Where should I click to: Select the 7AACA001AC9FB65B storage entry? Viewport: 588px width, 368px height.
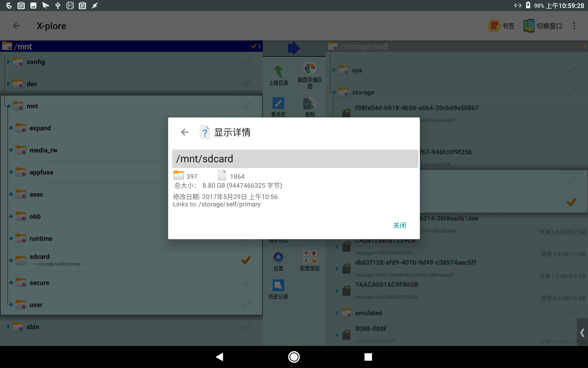(386, 285)
